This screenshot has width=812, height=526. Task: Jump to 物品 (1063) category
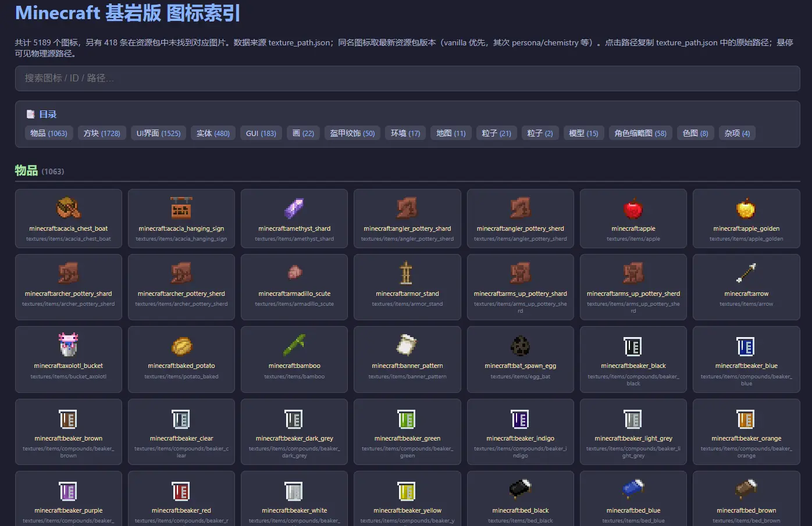pyautogui.click(x=49, y=133)
